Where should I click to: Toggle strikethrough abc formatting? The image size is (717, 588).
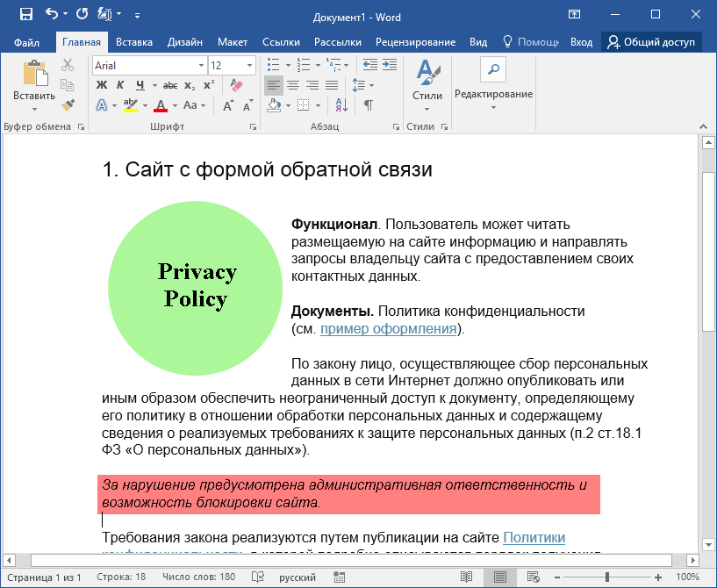(170, 85)
